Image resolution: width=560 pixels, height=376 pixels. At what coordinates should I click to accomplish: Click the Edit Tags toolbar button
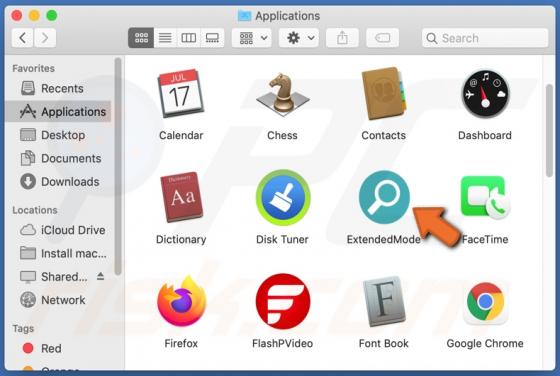(x=382, y=37)
